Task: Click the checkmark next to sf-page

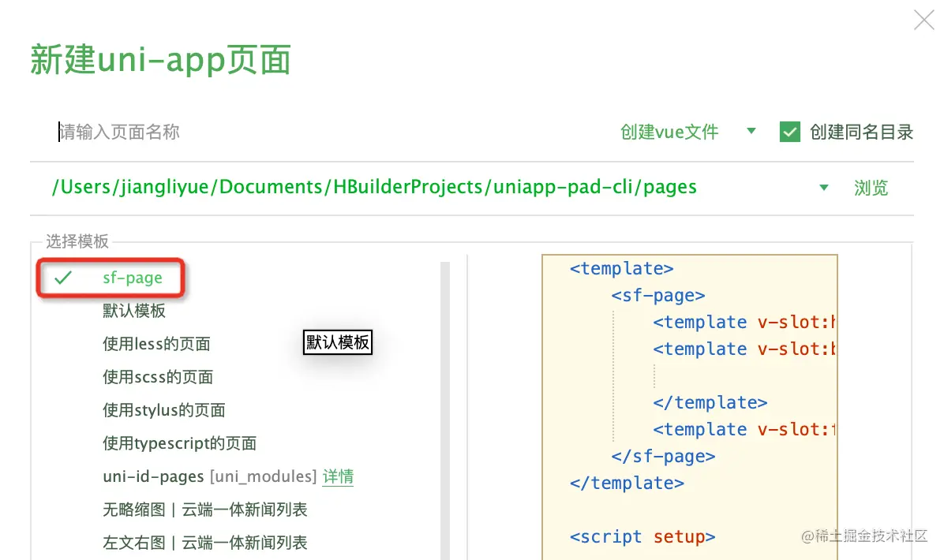Action: [x=62, y=278]
